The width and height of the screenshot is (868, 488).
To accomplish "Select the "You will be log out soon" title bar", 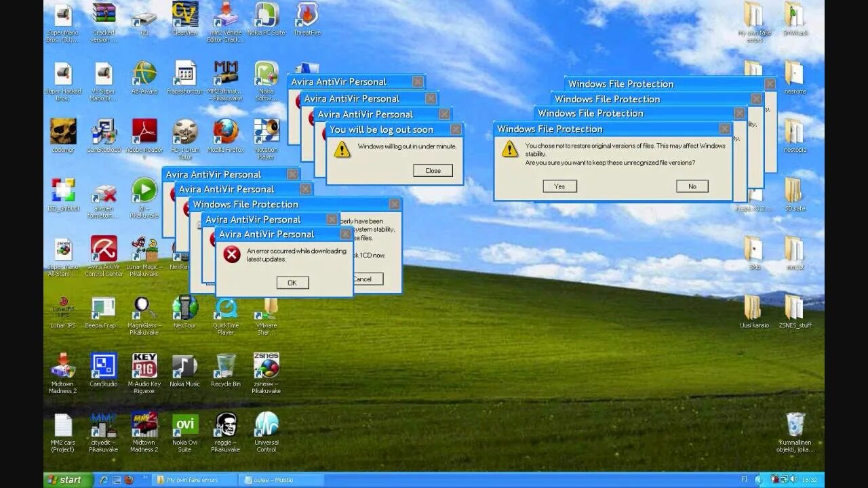I will coord(395,129).
